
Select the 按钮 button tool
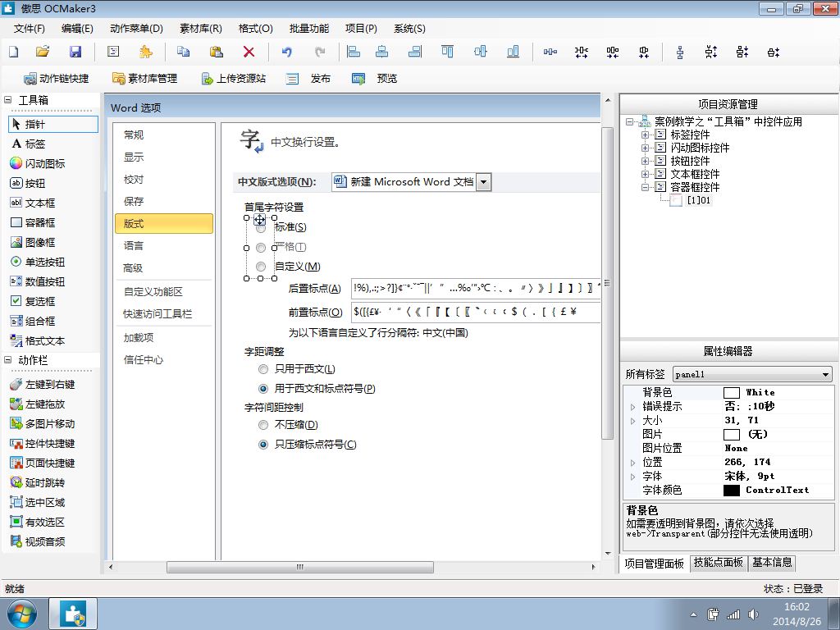point(28,183)
